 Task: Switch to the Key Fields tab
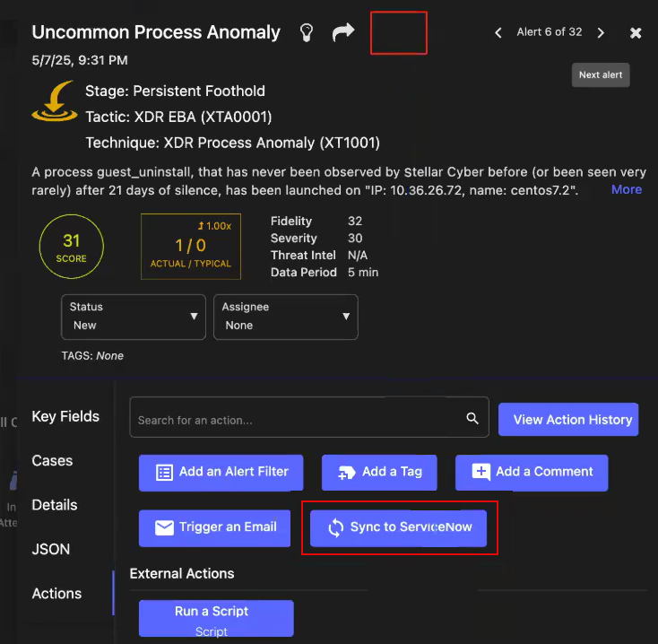pos(65,416)
